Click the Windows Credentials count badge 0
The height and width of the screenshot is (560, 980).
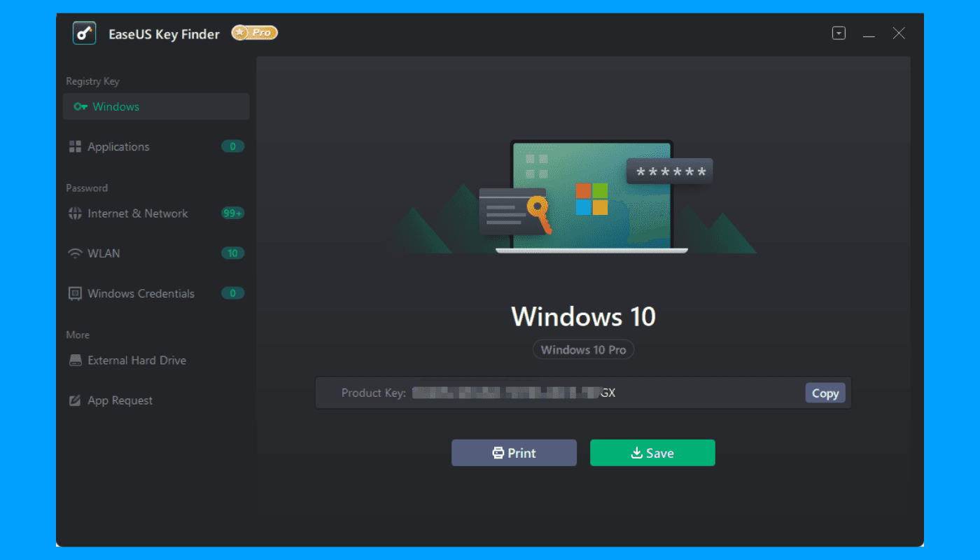pyautogui.click(x=233, y=293)
